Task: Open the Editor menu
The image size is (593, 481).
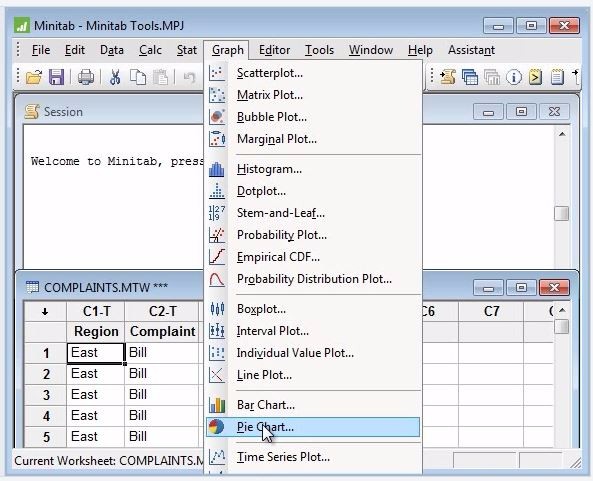Action: tap(274, 50)
